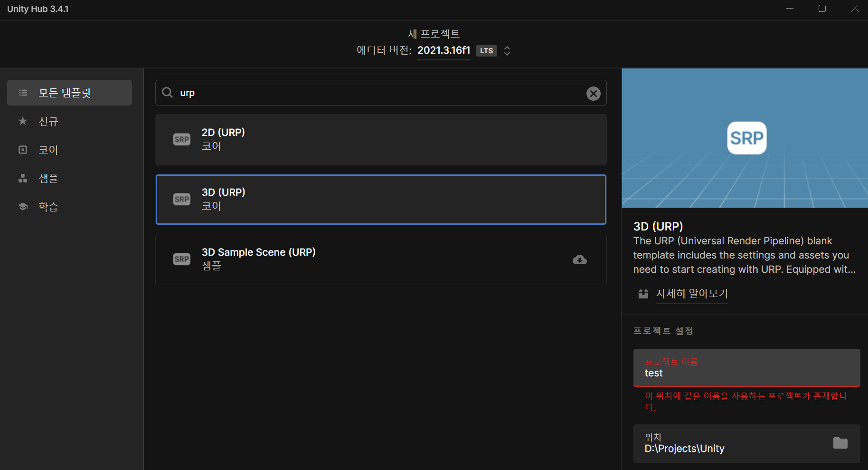Click the 새 프로젝트 window heading

pyautogui.click(x=434, y=34)
